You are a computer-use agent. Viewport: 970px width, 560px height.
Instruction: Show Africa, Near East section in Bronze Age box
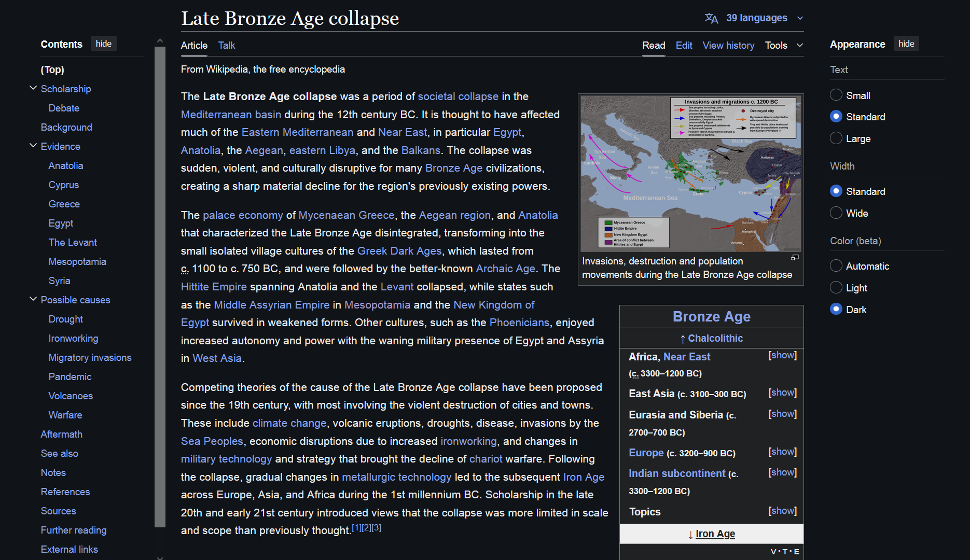(x=783, y=355)
